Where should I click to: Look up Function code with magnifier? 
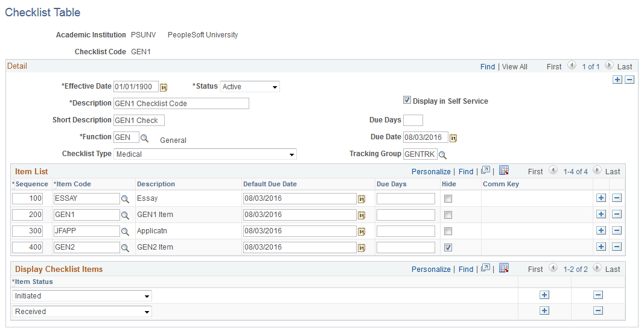click(x=145, y=138)
